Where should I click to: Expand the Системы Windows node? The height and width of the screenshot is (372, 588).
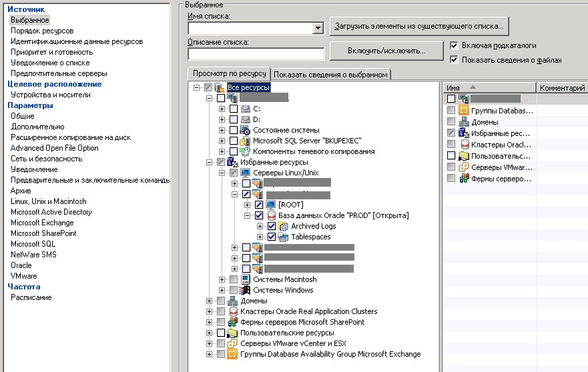tap(222, 290)
